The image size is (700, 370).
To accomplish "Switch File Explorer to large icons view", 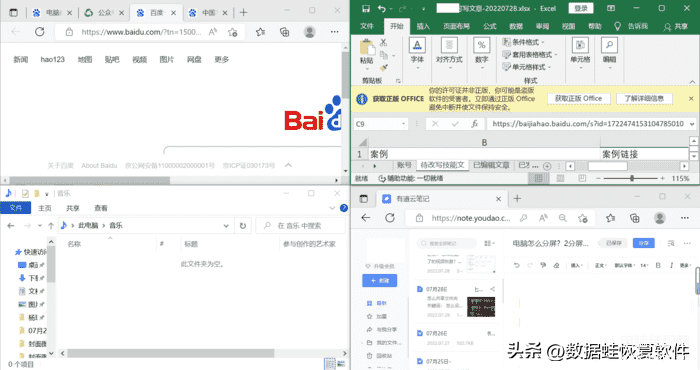I will click(x=342, y=364).
